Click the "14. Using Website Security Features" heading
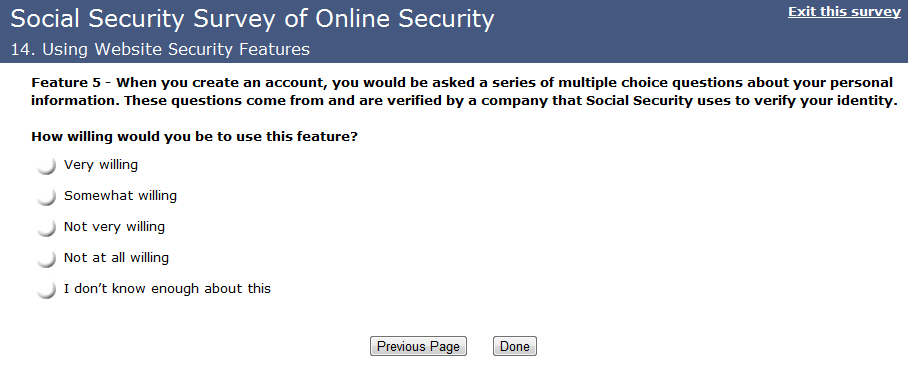This screenshot has height=387, width=908. pos(160,50)
